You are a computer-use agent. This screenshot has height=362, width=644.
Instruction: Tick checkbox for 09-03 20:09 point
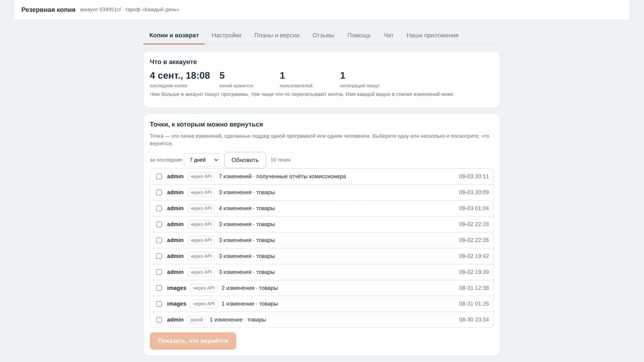click(159, 192)
